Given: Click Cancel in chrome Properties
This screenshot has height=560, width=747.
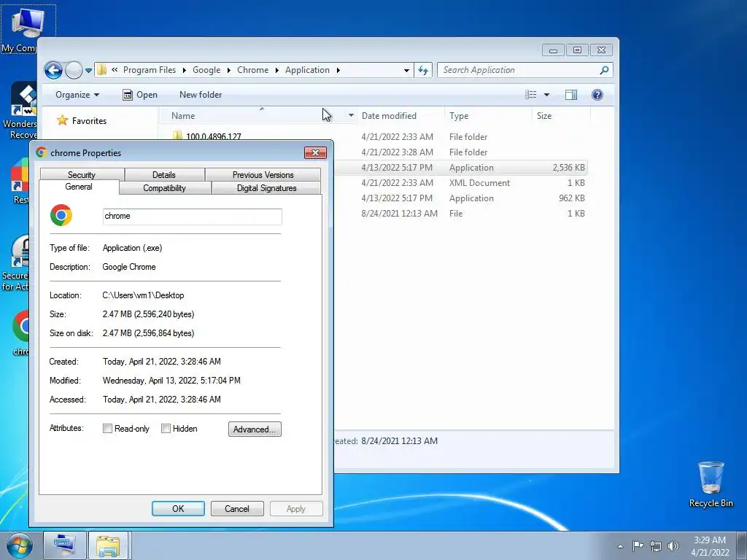Looking at the screenshot, I should [237, 508].
